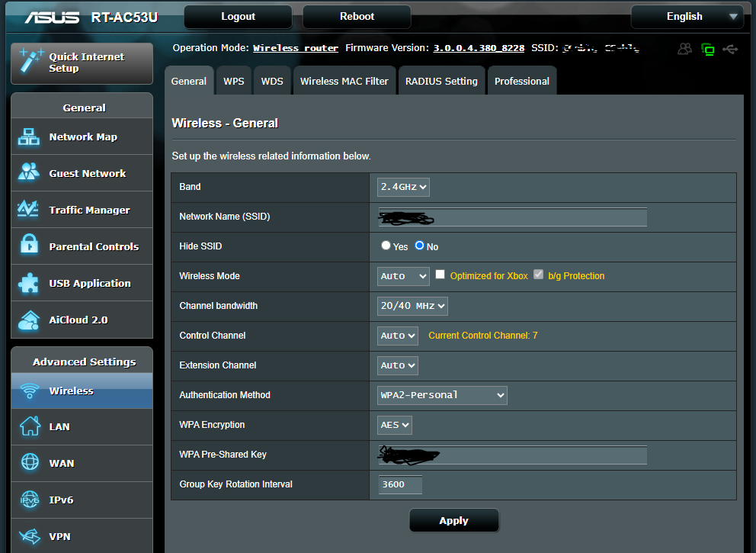Click the Parental Controls lock icon

coord(29,246)
